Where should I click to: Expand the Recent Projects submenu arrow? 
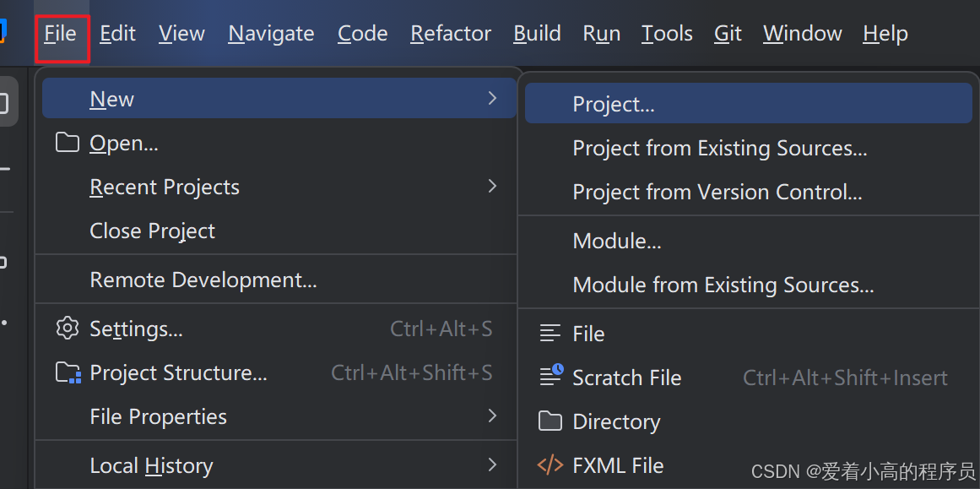point(492,187)
